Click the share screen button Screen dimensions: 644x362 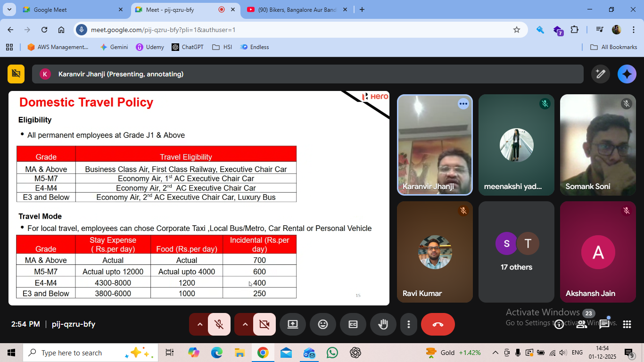click(x=292, y=324)
